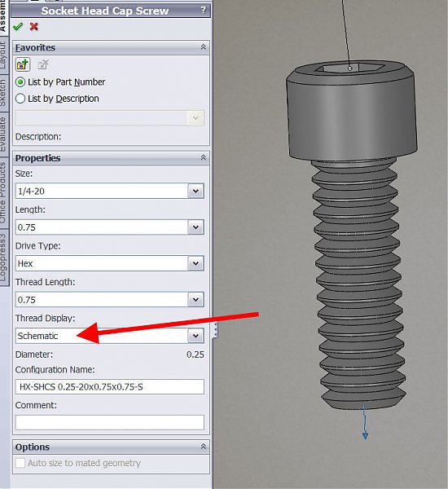Select the socket head cap of screw model
This screenshot has width=448, height=489.
pyautogui.click(x=352, y=110)
